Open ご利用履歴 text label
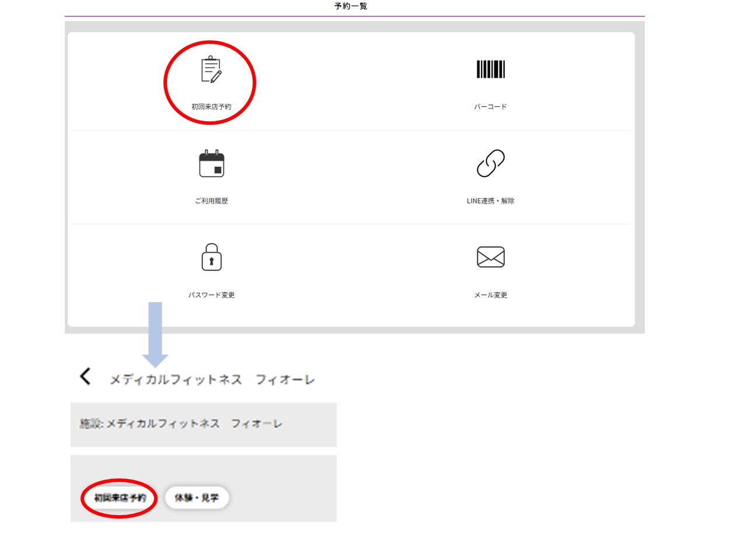 [211, 201]
